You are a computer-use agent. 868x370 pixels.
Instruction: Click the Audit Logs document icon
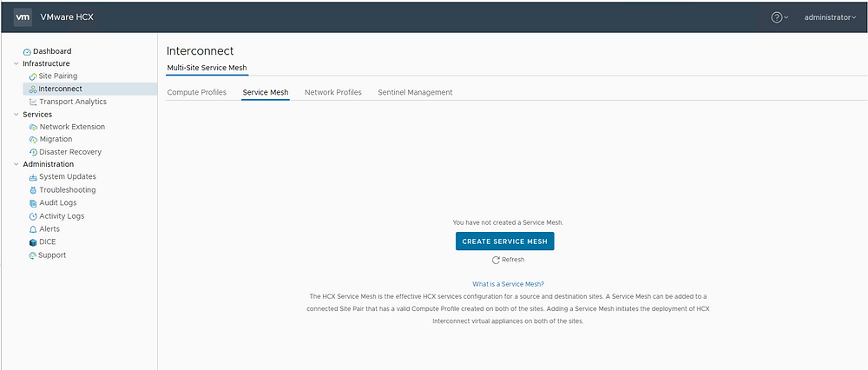[x=33, y=203]
